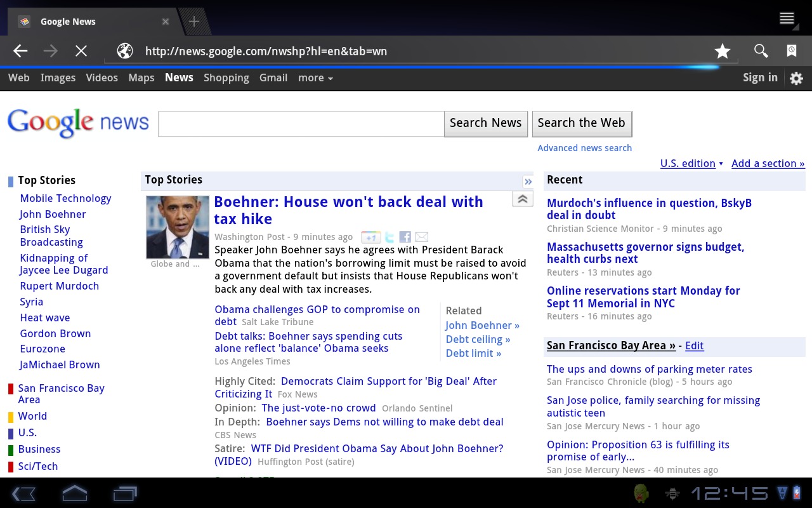
Task: Edit the San Francisco Bay Area section
Action: [694, 345]
